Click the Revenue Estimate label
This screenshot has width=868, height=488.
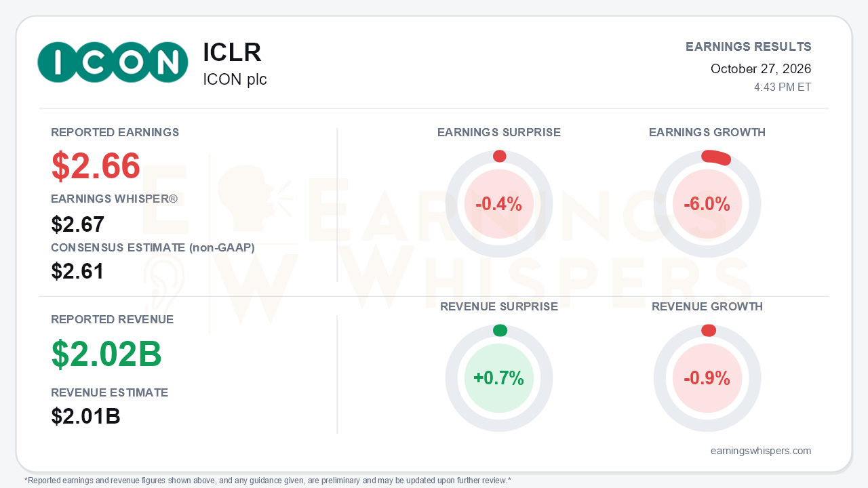[x=109, y=392]
